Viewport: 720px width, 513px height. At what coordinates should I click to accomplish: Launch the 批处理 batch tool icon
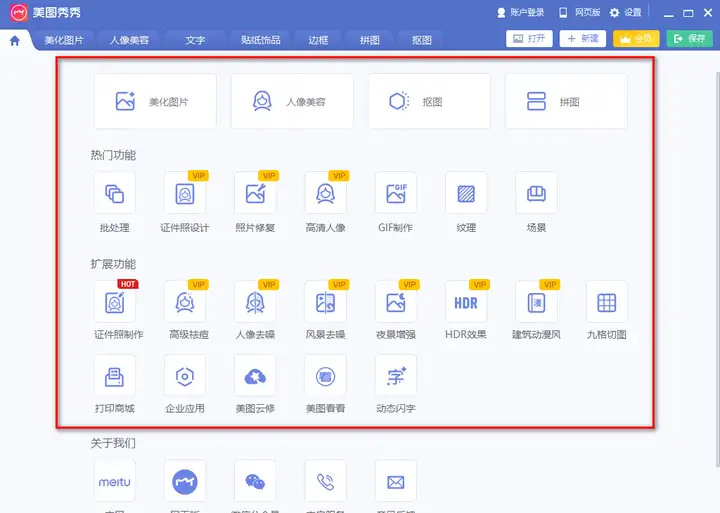(x=114, y=193)
